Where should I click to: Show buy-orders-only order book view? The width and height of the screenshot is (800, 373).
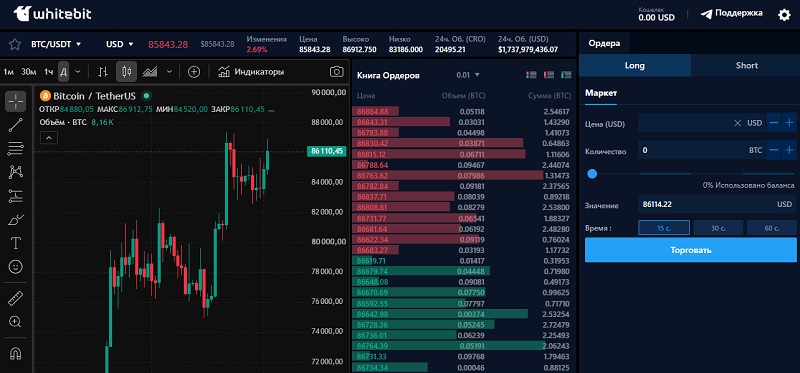click(x=566, y=75)
